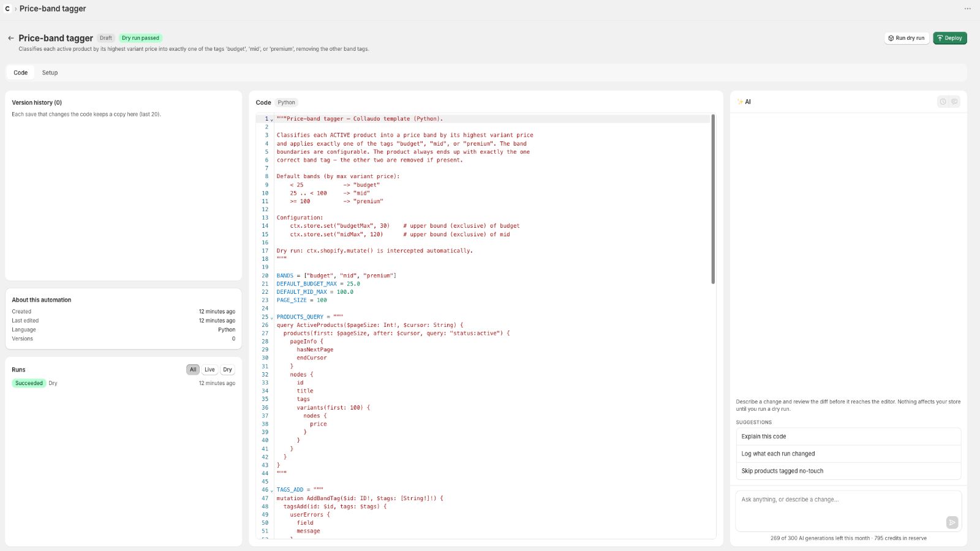Select the 'Explain this code' suggestion

(x=848, y=437)
